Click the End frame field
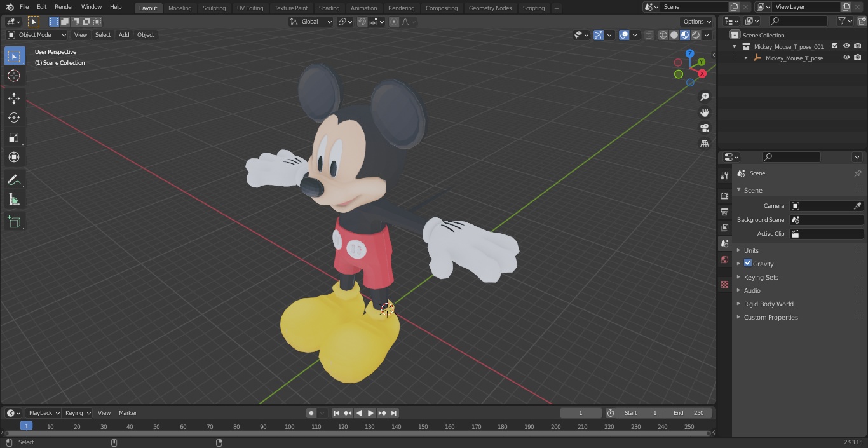The width and height of the screenshot is (868, 448). (x=689, y=413)
